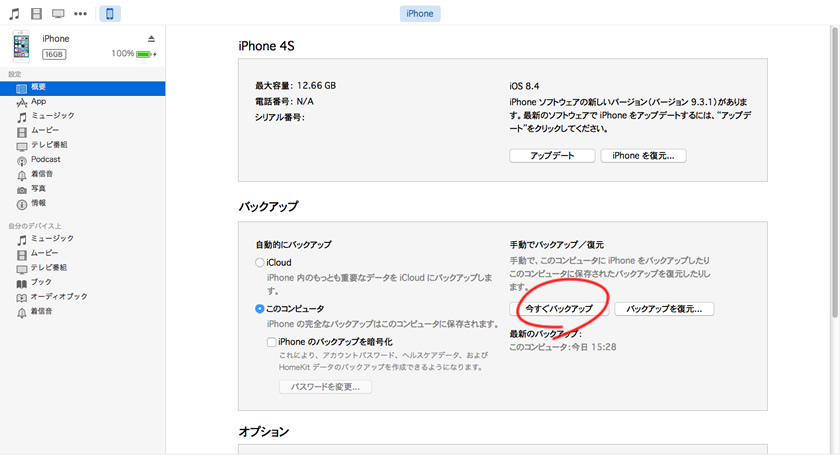
Task: Click the iOS 8.4 version text
Action: 524,86
